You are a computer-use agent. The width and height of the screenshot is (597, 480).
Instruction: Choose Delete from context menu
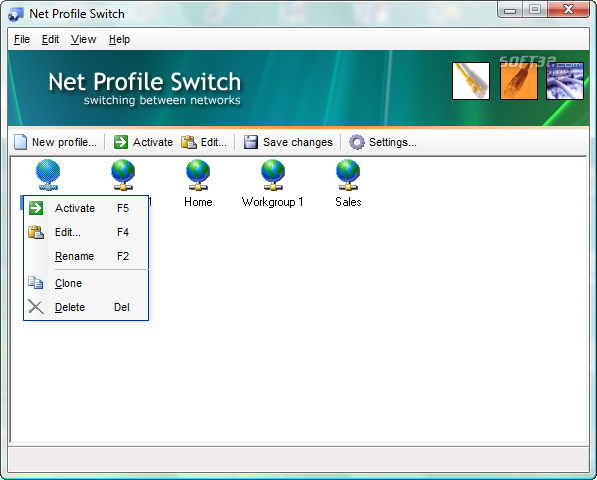coord(86,307)
